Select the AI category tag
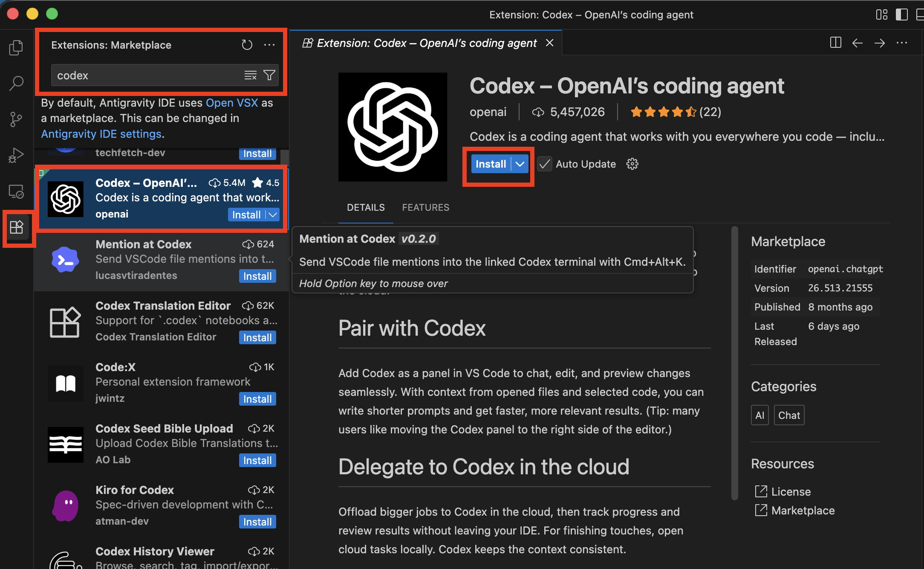 [760, 415]
